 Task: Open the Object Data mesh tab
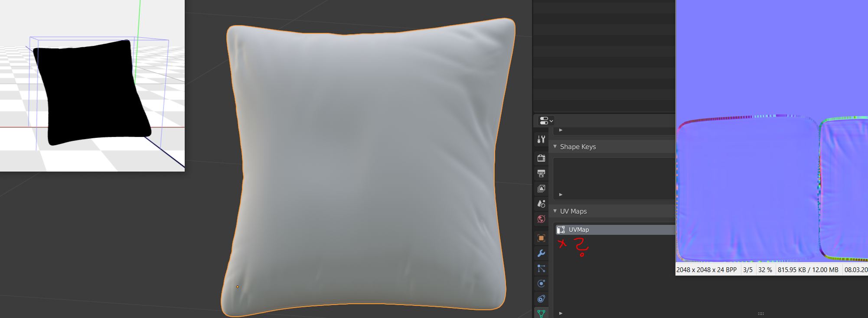pos(541,313)
